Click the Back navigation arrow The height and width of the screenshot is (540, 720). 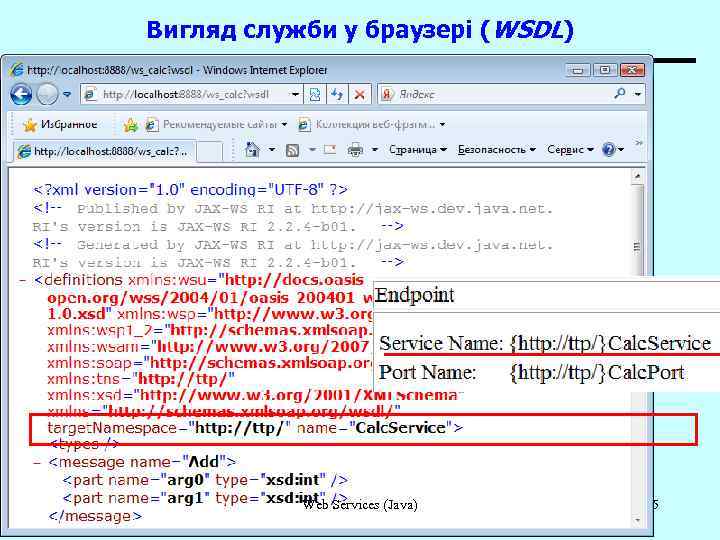21,95
